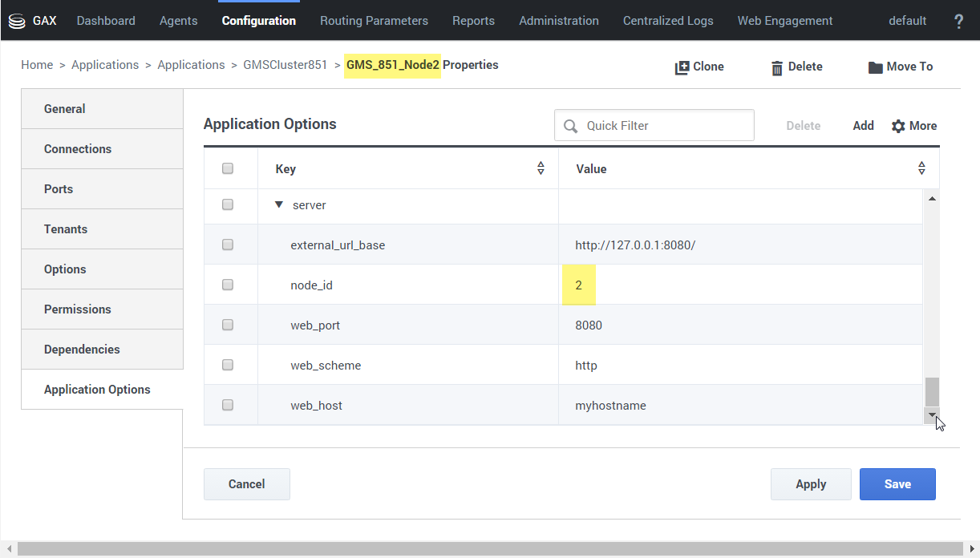Check the web_host row checkbox

pyautogui.click(x=228, y=405)
